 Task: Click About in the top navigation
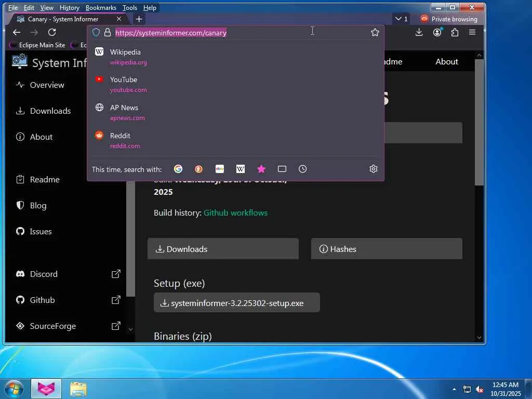click(x=446, y=61)
